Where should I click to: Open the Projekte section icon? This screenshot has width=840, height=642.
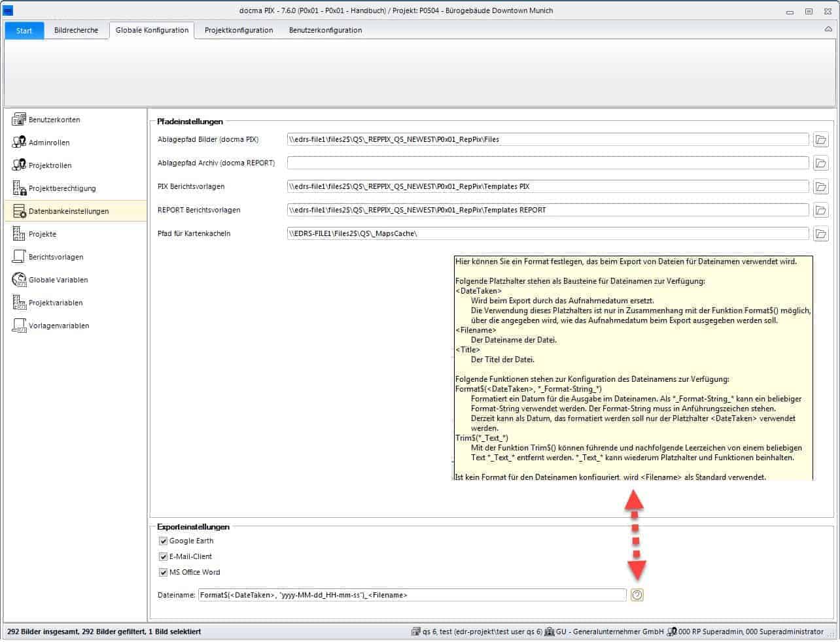point(19,233)
